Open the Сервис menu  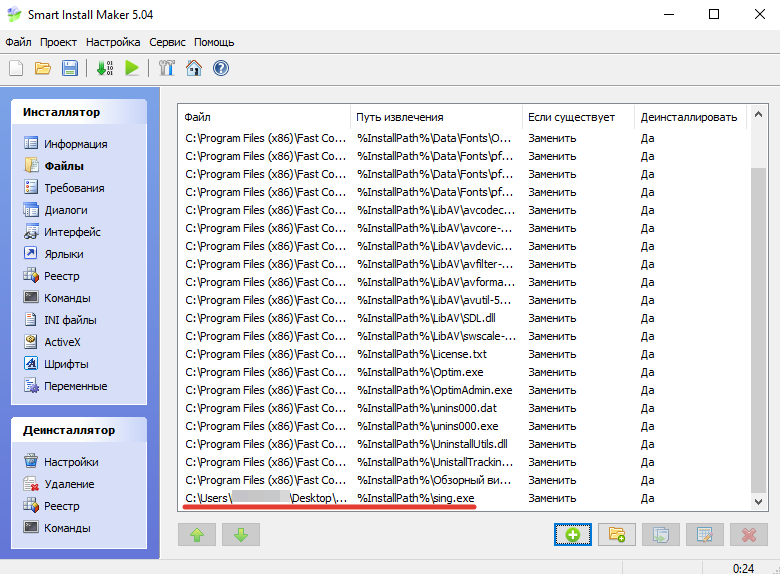pos(167,42)
